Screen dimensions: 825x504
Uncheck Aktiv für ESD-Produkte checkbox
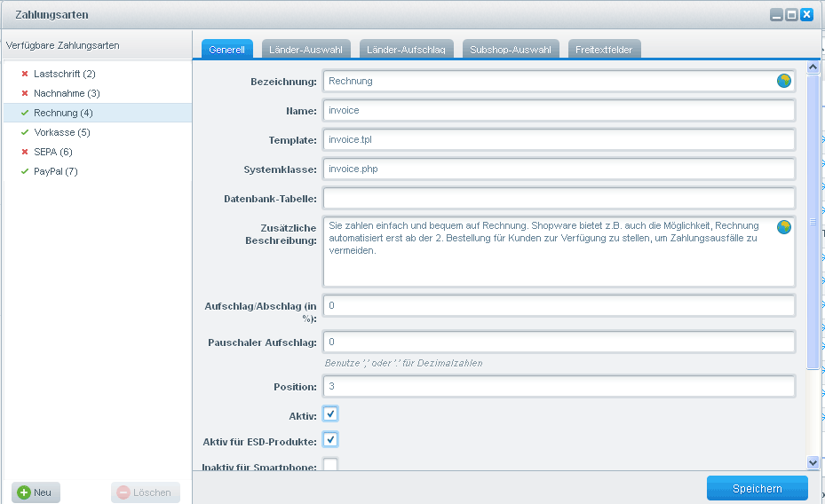click(x=330, y=439)
